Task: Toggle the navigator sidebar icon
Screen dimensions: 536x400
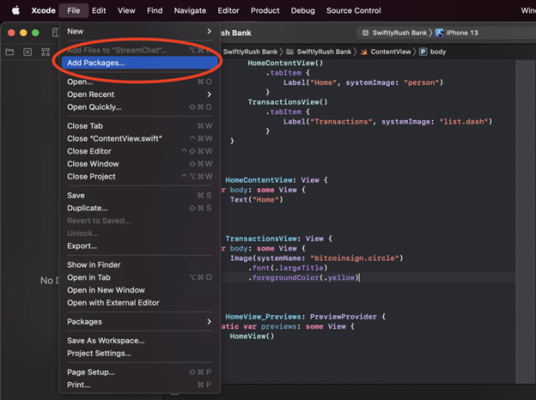Action: click(x=55, y=32)
